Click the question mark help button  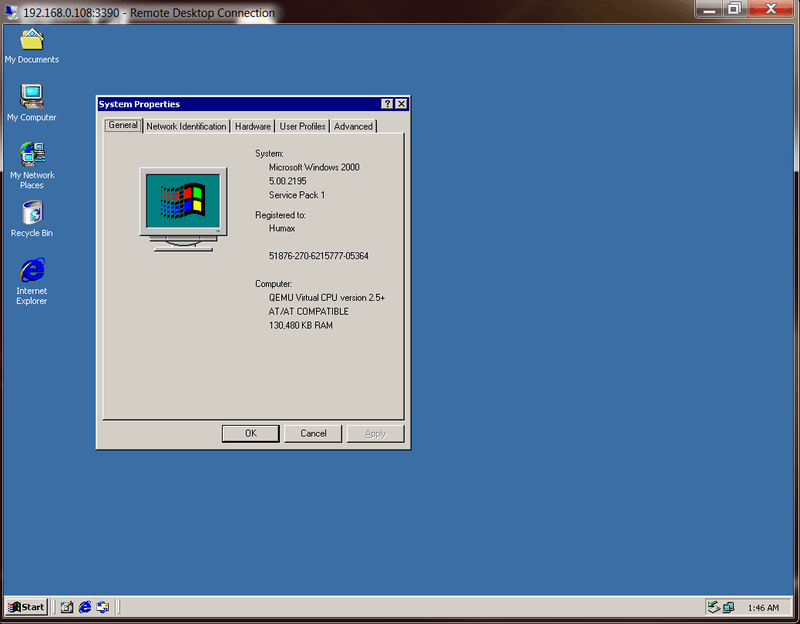pos(387,104)
